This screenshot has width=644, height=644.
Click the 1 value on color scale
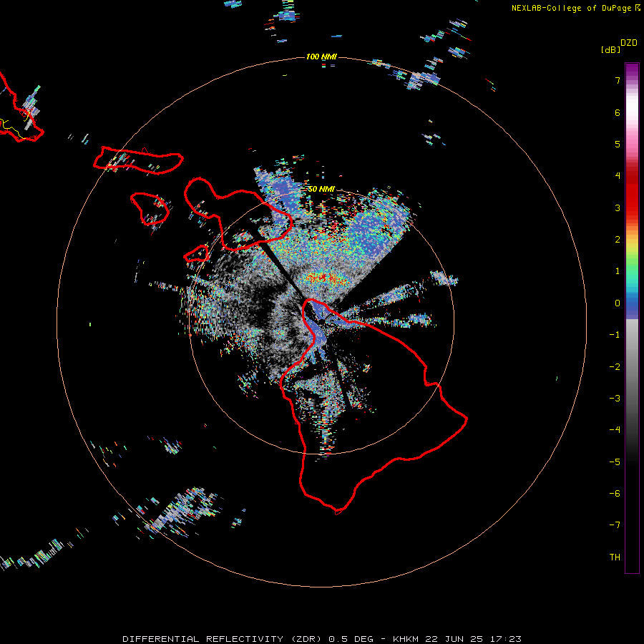coord(618,271)
